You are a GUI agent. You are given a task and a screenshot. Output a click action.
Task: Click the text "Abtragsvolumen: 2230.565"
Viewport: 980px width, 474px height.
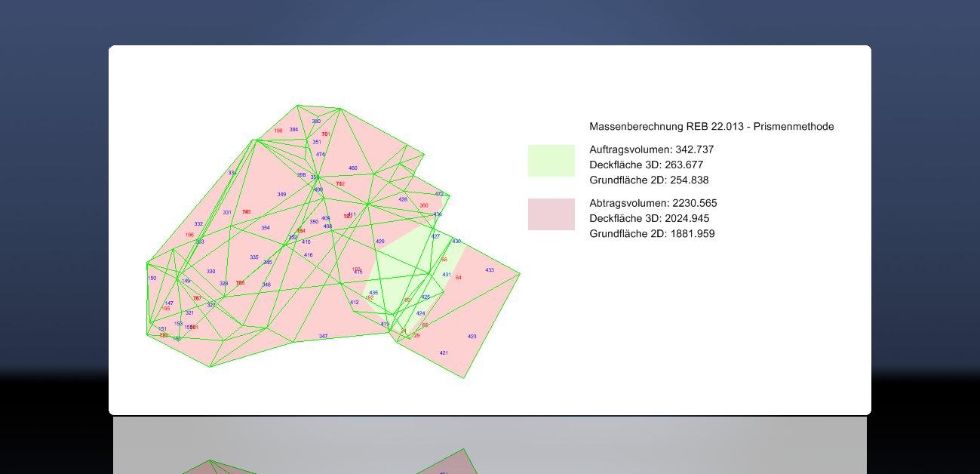tap(653, 203)
